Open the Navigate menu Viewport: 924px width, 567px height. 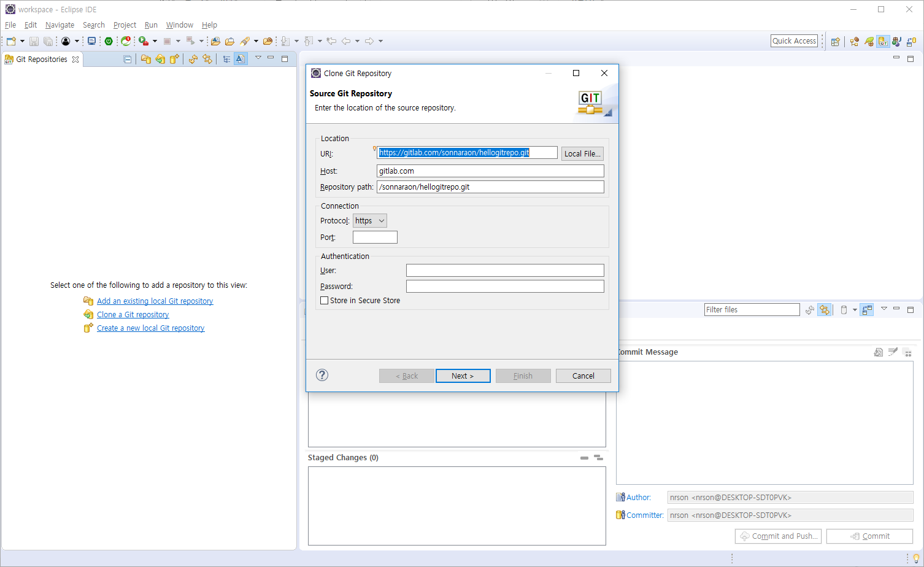tap(60, 25)
